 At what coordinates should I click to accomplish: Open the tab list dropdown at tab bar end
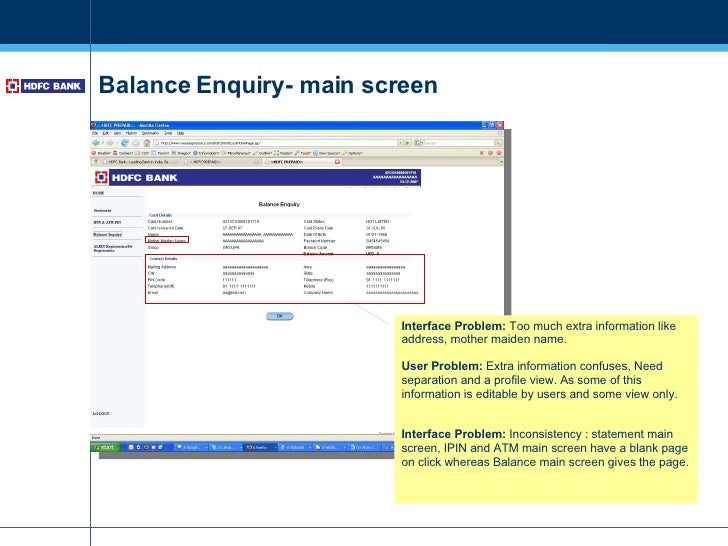pyautogui.click(x=501, y=162)
